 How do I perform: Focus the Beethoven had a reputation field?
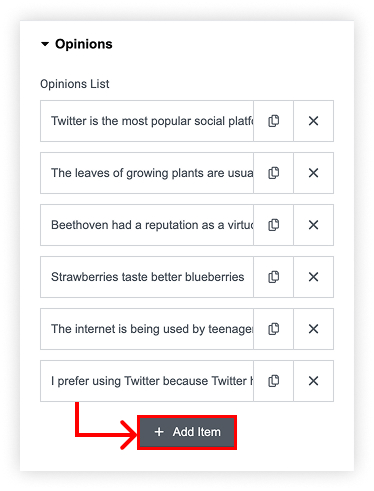[147, 225]
